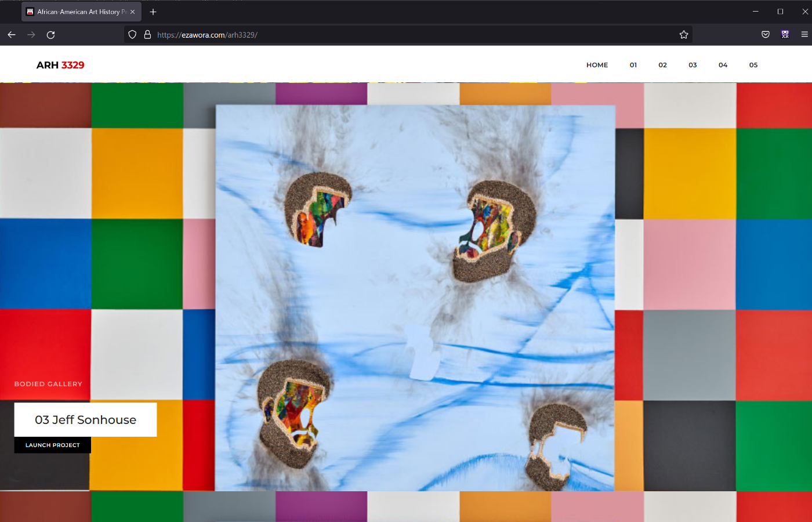Bookmark this page with the star icon
This screenshot has height=522, width=812.
coord(684,35)
